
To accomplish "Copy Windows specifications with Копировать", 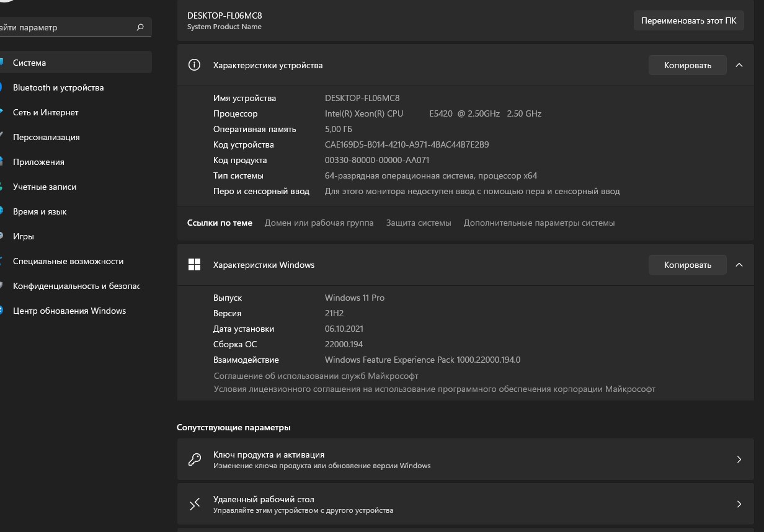I will (x=687, y=265).
